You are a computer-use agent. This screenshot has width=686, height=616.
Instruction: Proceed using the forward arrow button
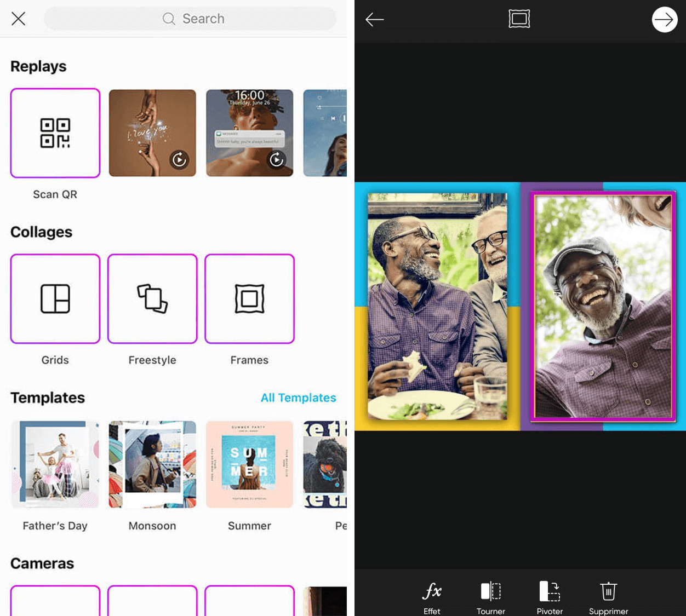(664, 19)
